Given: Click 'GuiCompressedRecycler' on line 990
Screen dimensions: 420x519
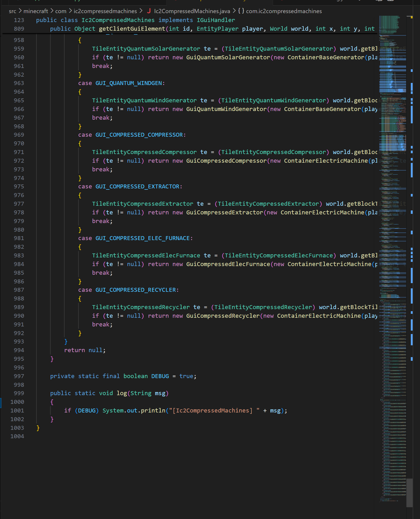Looking at the screenshot, I should (223, 316).
